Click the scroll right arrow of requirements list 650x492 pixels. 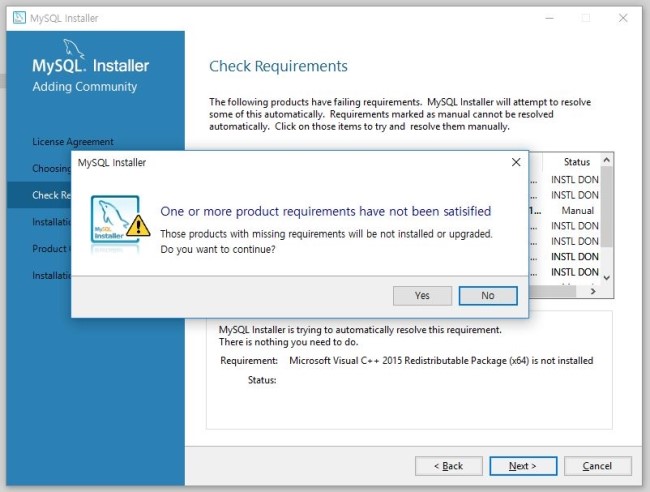[x=593, y=291]
